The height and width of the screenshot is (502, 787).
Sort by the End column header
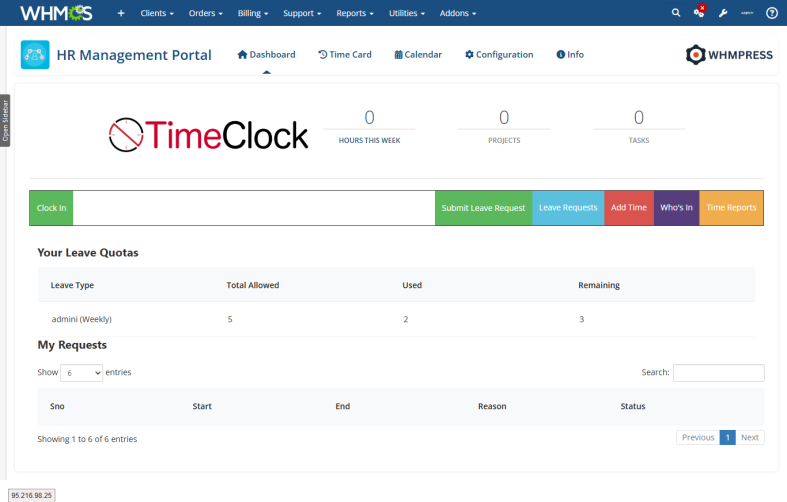point(342,406)
